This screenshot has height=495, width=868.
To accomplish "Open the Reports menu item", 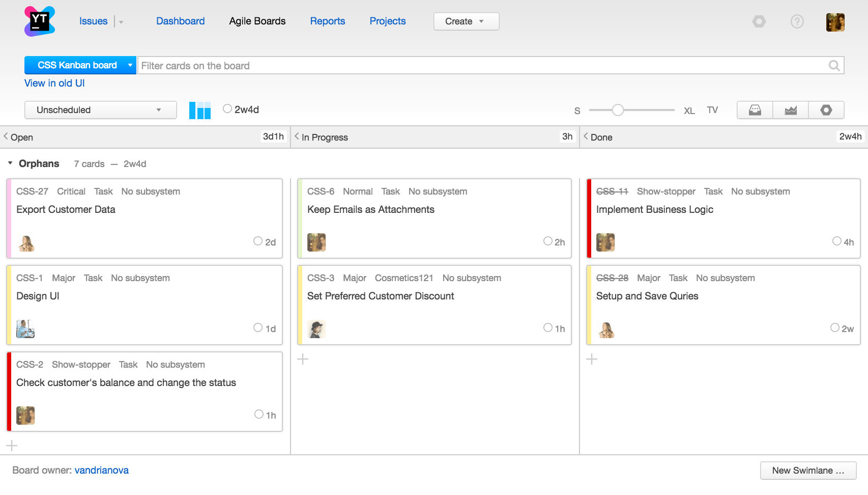I will pyautogui.click(x=327, y=21).
